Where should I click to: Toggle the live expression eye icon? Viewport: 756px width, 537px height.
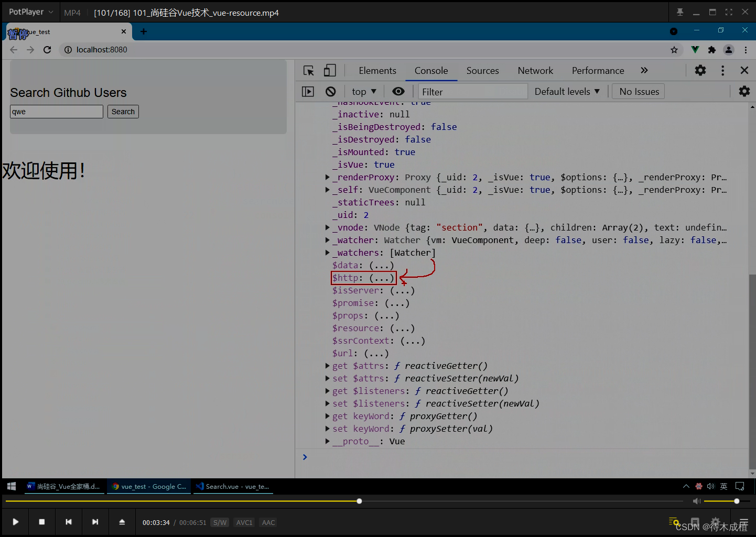(x=398, y=92)
